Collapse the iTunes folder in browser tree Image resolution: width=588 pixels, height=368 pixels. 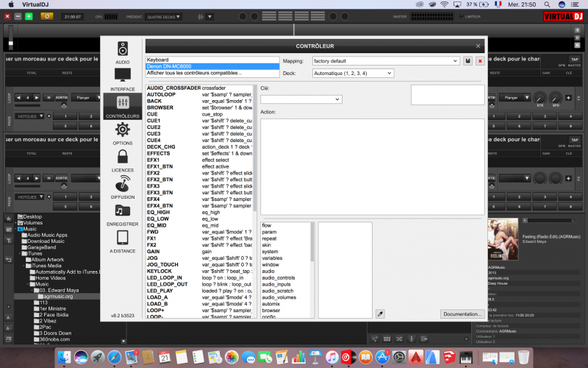21,253
